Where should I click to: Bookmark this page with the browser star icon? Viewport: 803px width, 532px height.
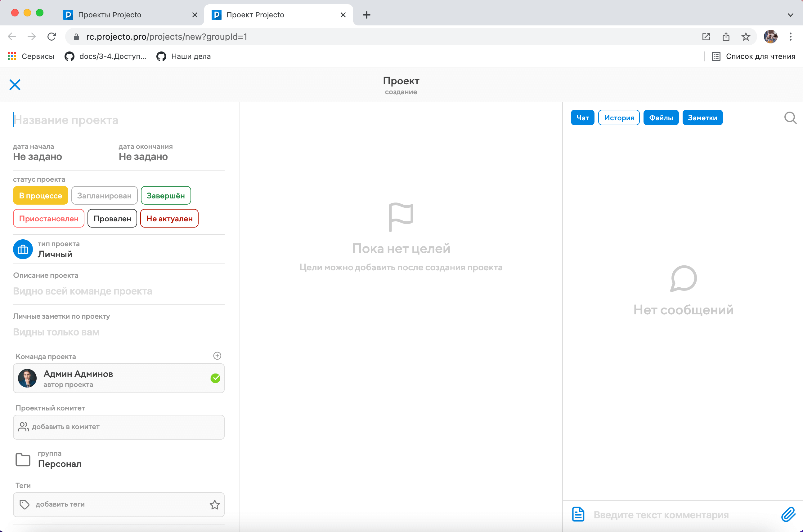coord(746,37)
